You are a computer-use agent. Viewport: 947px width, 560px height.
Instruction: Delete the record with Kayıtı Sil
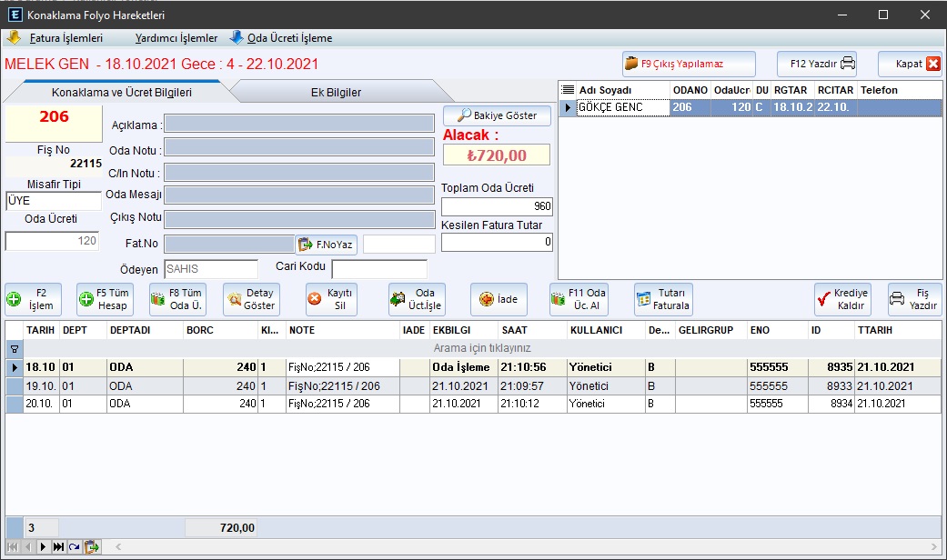click(331, 299)
